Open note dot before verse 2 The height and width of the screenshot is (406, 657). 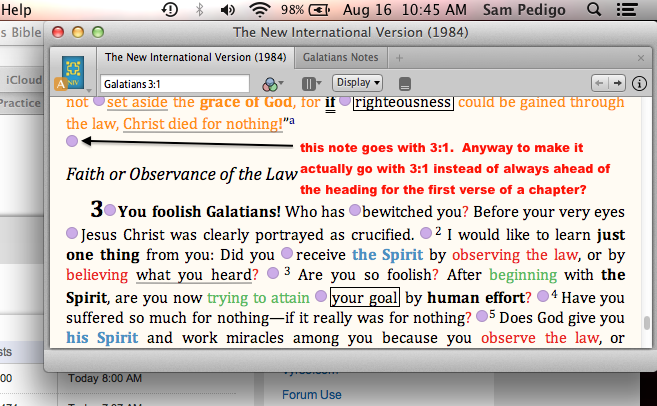tap(426, 233)
